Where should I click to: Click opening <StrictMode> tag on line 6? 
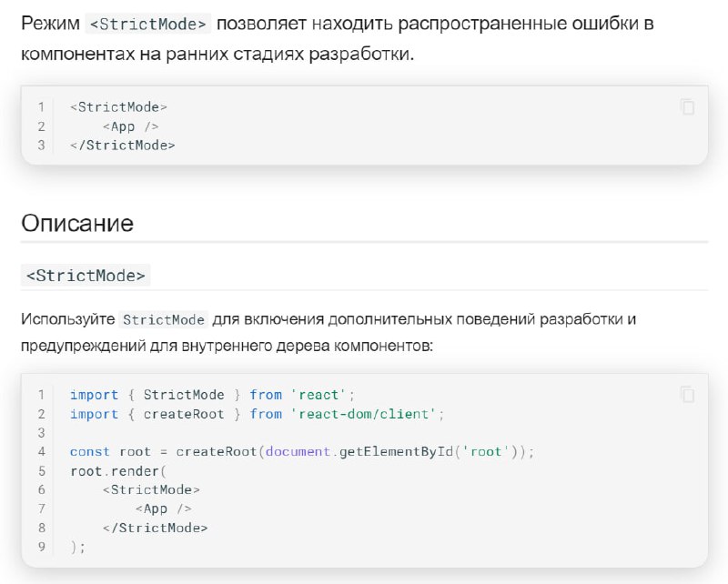(x=151, y=489)
